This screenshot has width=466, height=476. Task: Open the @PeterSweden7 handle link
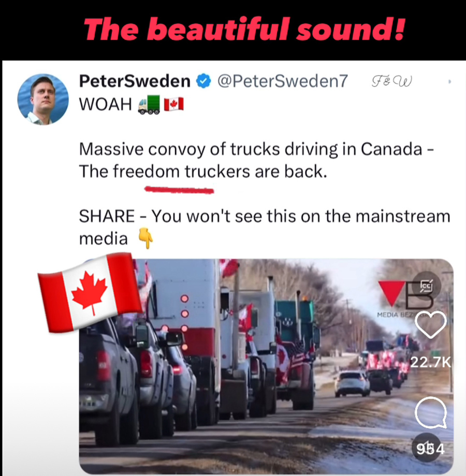[283, 81]
